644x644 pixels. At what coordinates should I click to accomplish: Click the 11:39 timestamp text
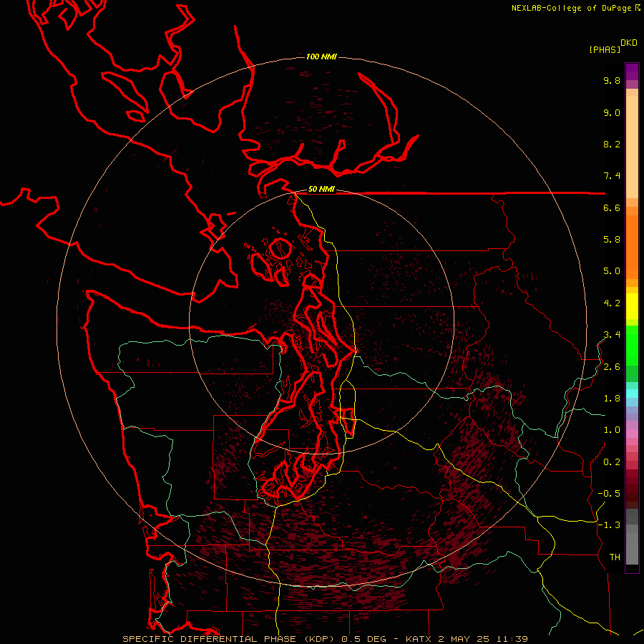point(512,639)
